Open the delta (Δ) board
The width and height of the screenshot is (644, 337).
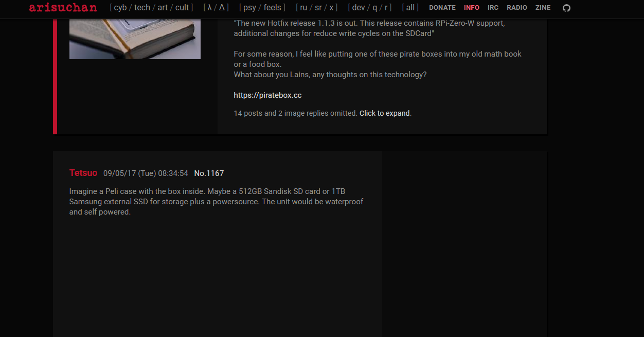click(x=222, y=8)
